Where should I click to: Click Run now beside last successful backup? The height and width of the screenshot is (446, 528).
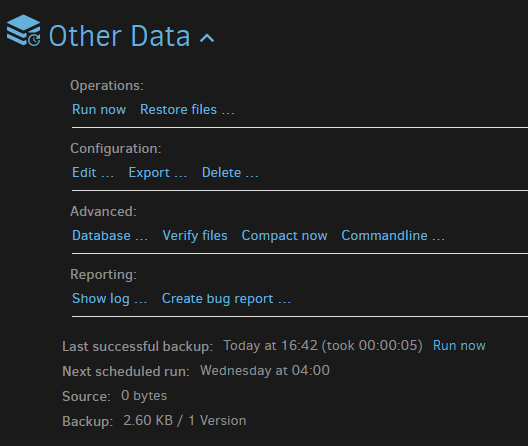click(x=459, y=345)
